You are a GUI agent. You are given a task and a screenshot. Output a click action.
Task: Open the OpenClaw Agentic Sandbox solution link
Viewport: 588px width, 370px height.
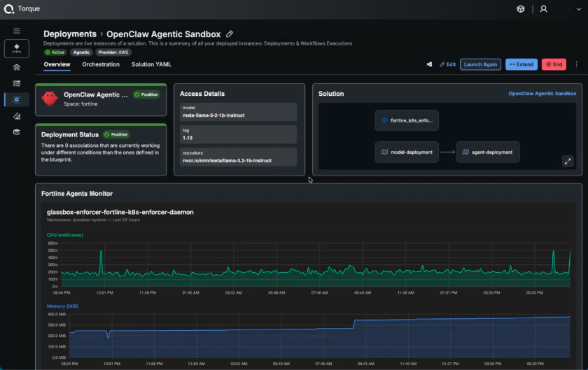click(542, 93)
